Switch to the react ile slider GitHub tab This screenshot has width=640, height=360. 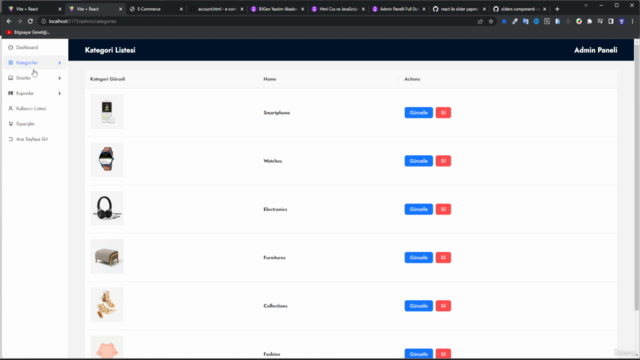click(x=459, y=9)
